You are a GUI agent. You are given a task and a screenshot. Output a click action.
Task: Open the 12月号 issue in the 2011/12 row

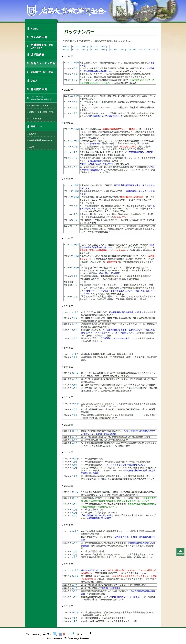click(75, 571)
